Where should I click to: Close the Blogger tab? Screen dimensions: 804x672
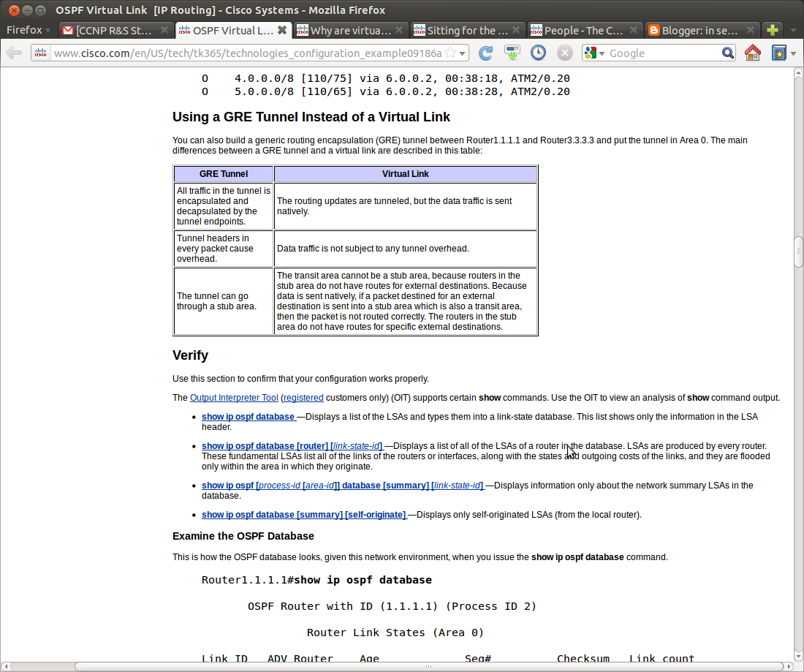pyautogui.click(x=751, y=30)
